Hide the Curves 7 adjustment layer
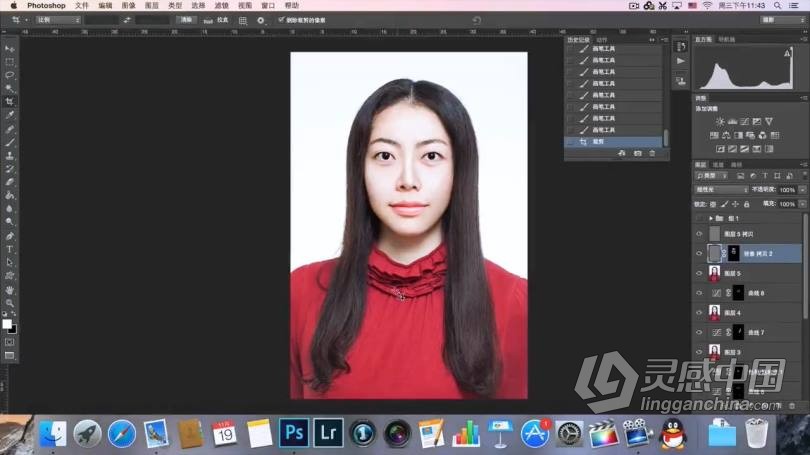This screenshot has width=810, height=455. pos(699,332)
